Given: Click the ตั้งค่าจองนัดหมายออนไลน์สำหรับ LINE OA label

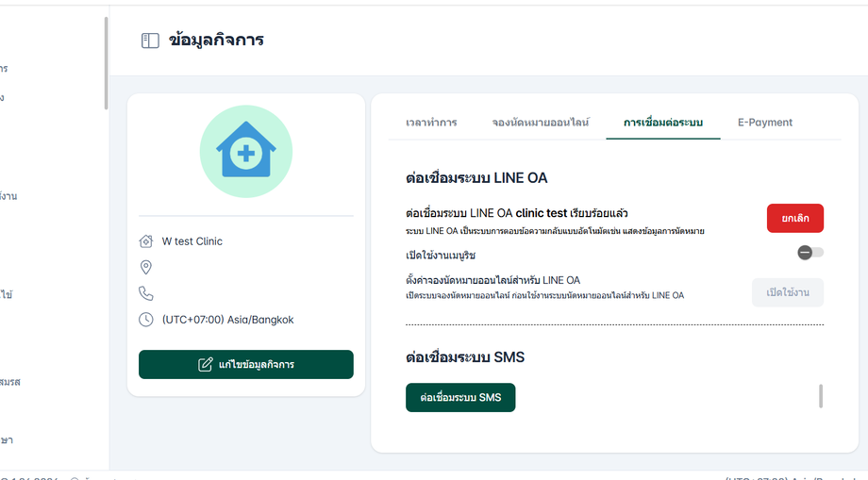Looking at the screenshot, I should click(492, 280).
